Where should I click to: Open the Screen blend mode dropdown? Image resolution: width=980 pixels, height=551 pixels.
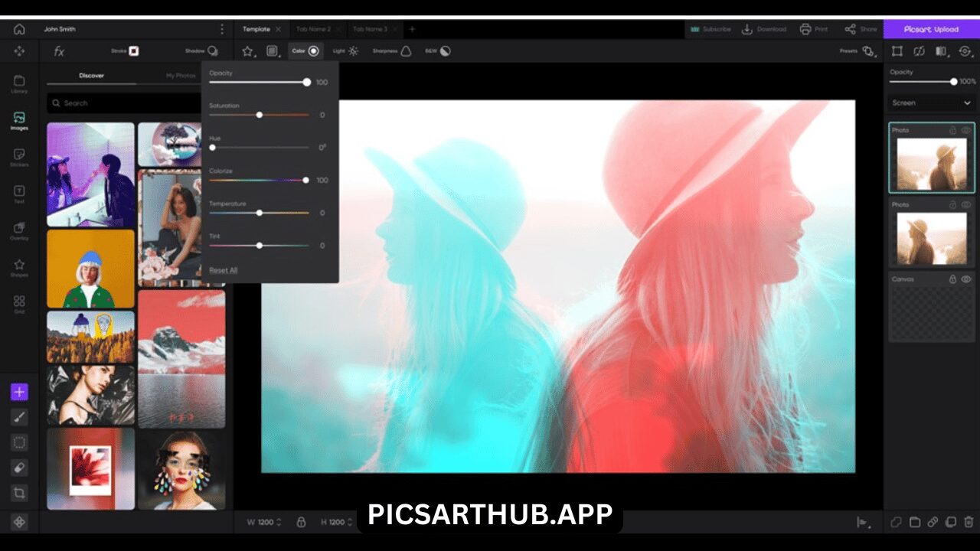tap(931, 103)
